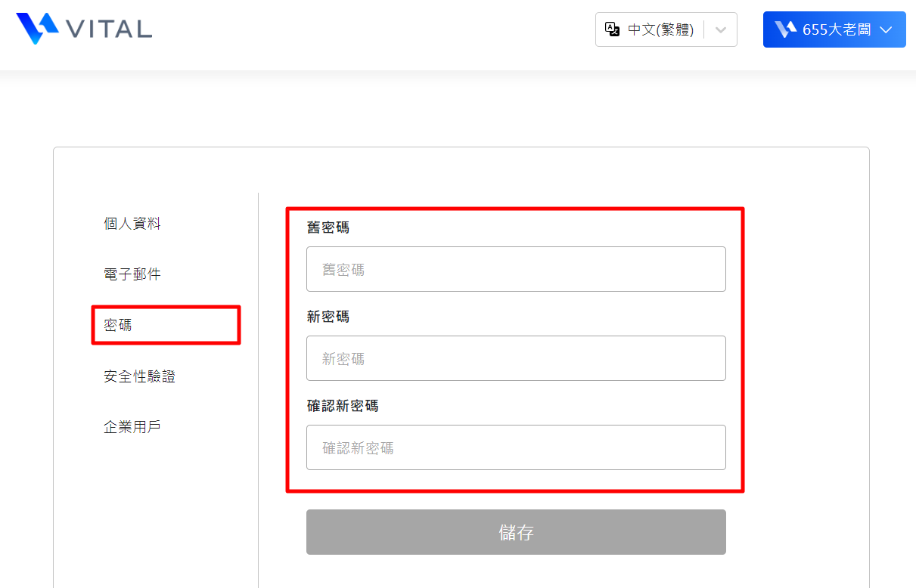Viewport: 916px width, 588px height.
Task: Click the VITAL logo icon
Action: (x=37, y=29)
